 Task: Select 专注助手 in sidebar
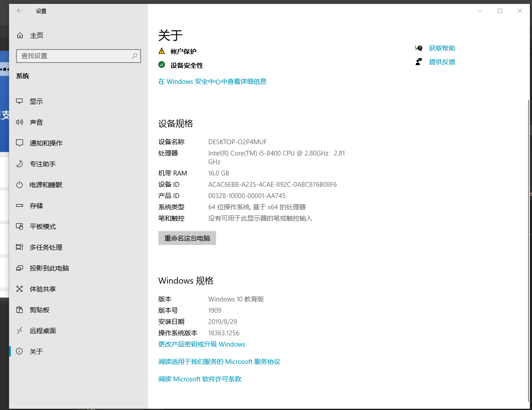coord(78,164)
